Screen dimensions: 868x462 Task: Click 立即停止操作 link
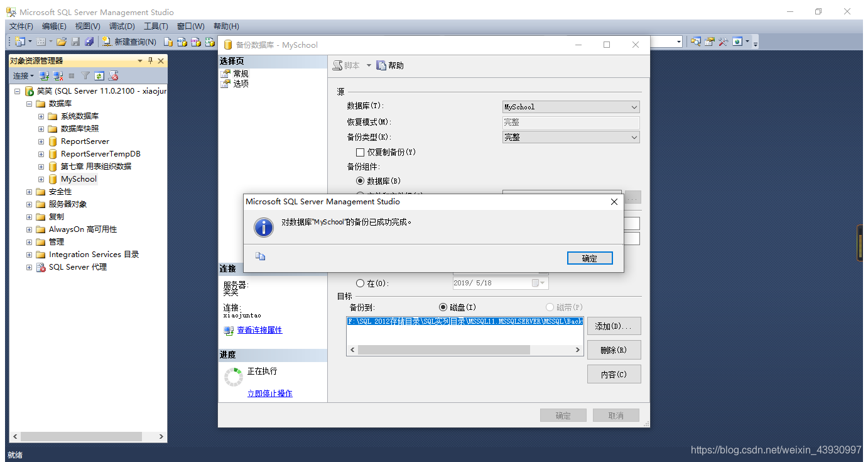(x=269, y=393)
